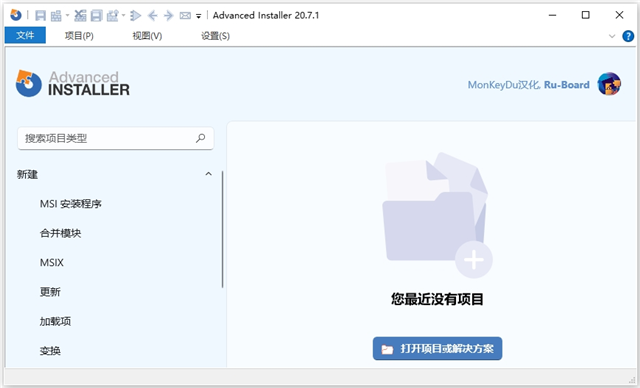
Task: Select 合并模块 project type
Action: coord(60,233)
